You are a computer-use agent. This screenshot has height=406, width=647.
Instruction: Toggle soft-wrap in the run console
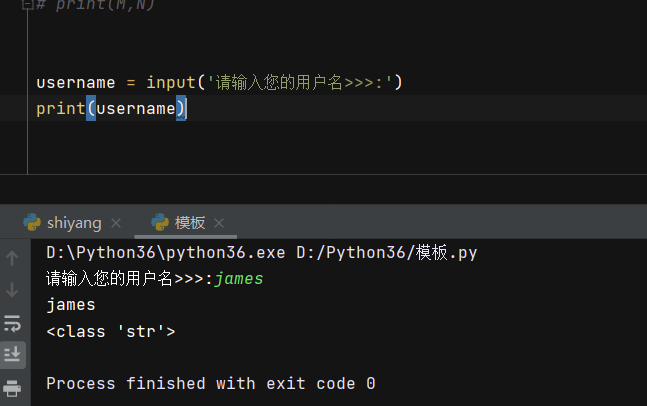point(12,322)
